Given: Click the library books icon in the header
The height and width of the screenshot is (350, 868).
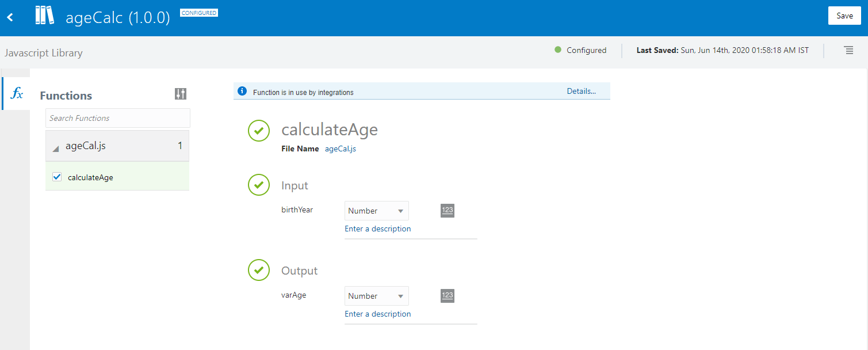Looking at the screenshot, I should [x=44, y=16].
